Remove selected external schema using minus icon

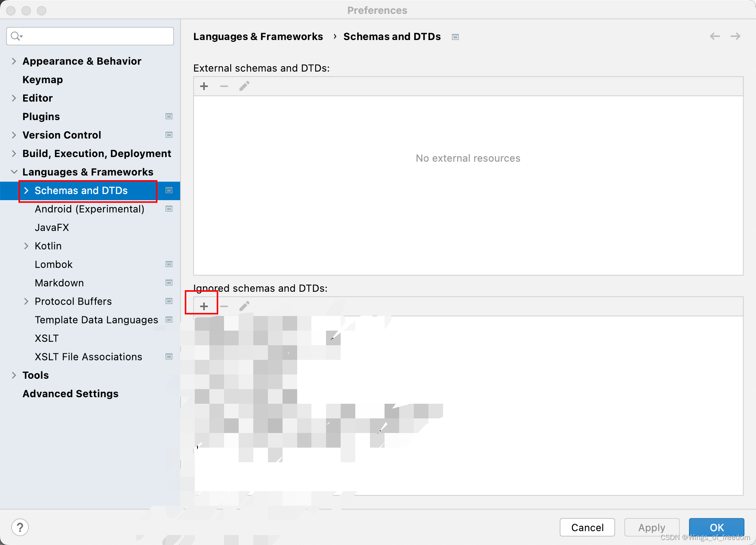(224, 86)
